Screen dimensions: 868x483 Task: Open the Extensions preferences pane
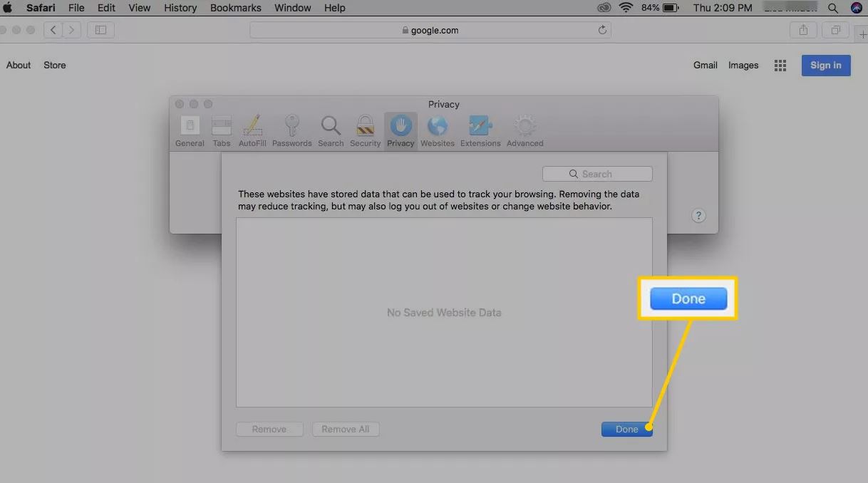(480, 130)
